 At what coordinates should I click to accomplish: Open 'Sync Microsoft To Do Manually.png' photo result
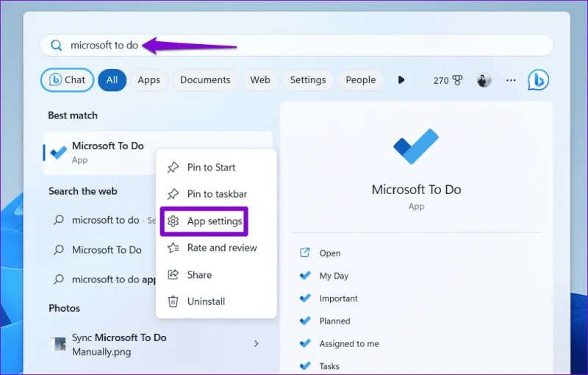pyautogui.click(x=157, y=344)
